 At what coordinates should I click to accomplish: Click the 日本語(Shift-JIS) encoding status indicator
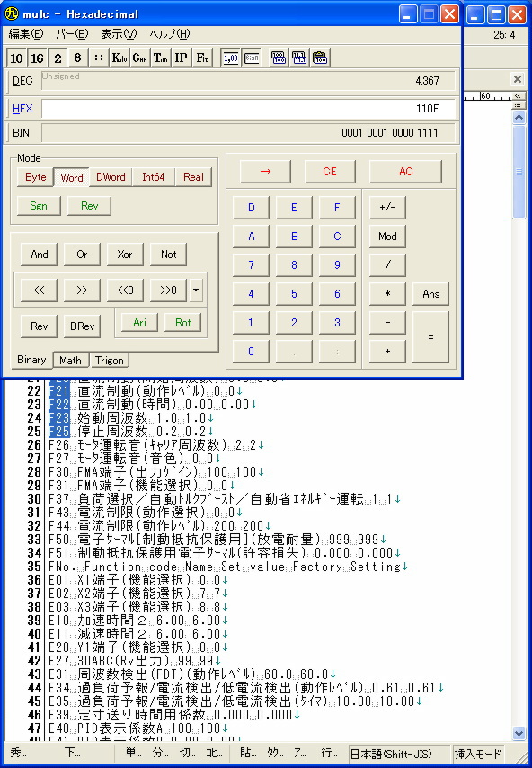tap(398, 754)
